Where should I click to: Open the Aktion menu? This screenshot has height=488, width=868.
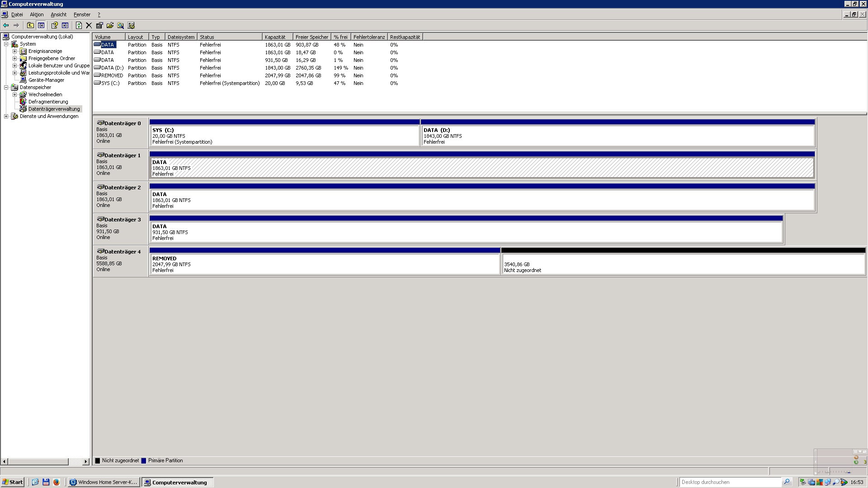coord(37,14)
